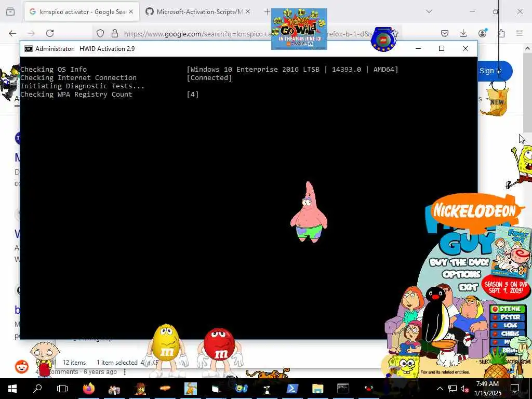Click Exit on Family Guy menu
Image resolution: width=532 pixels, height=399 pixels.
(468, 287)
